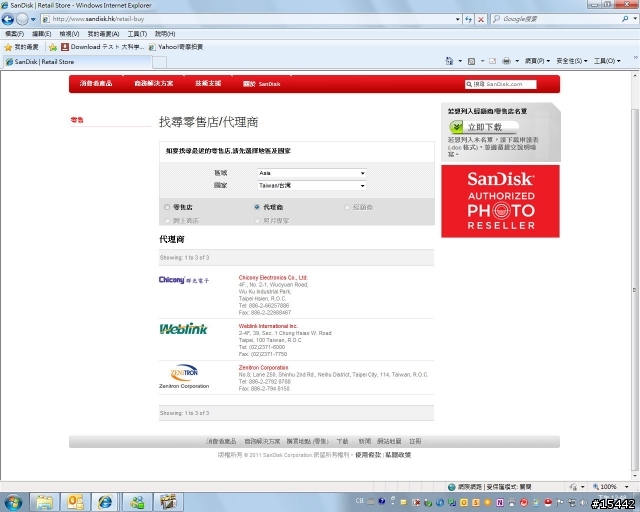Open the 檢視(V) menu
Screen dimensions: 640x512
(x=69, y=34)
